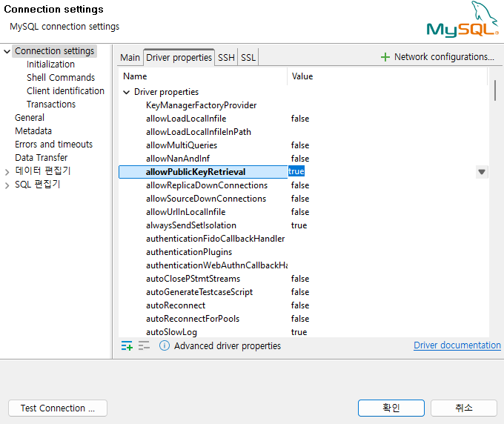Select the authenticationFidoCallbackHandler property

(216, 239)
